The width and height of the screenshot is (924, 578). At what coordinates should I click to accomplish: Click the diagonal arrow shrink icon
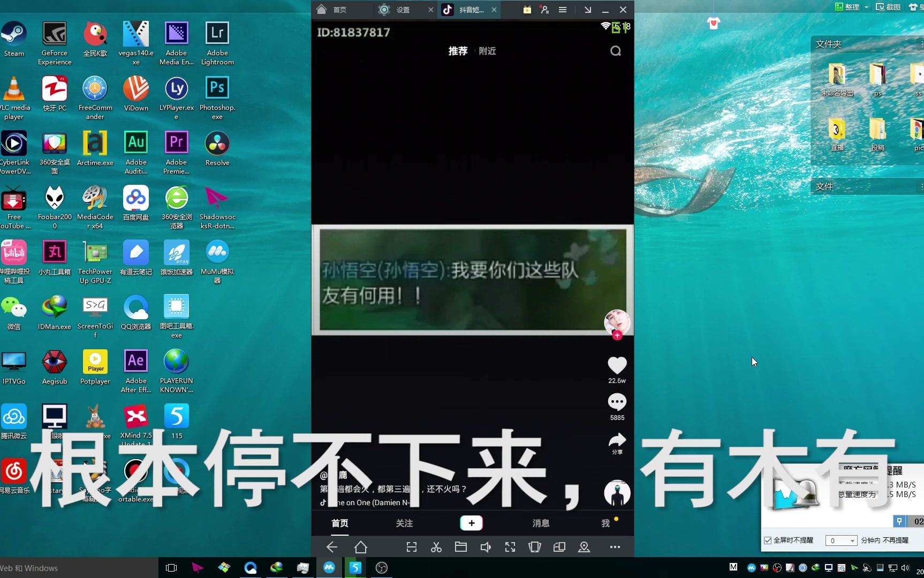click(x=588, y=10)
